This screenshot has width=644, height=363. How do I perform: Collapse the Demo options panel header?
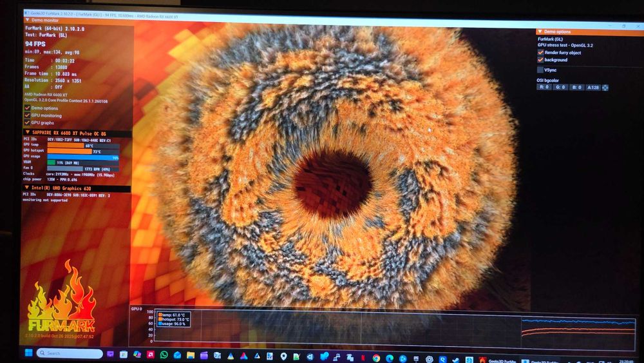click(x=540, y=32)
